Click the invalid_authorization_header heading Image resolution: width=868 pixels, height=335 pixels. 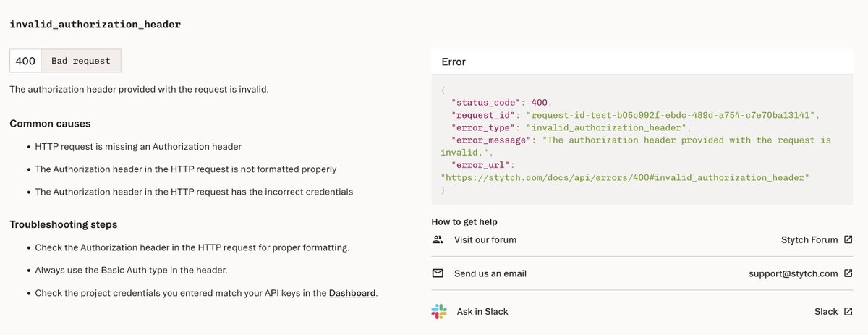[x=95, y=24]
